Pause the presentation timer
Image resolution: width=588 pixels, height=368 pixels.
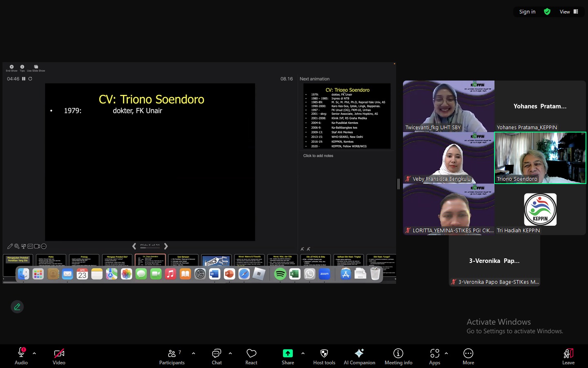24,79
